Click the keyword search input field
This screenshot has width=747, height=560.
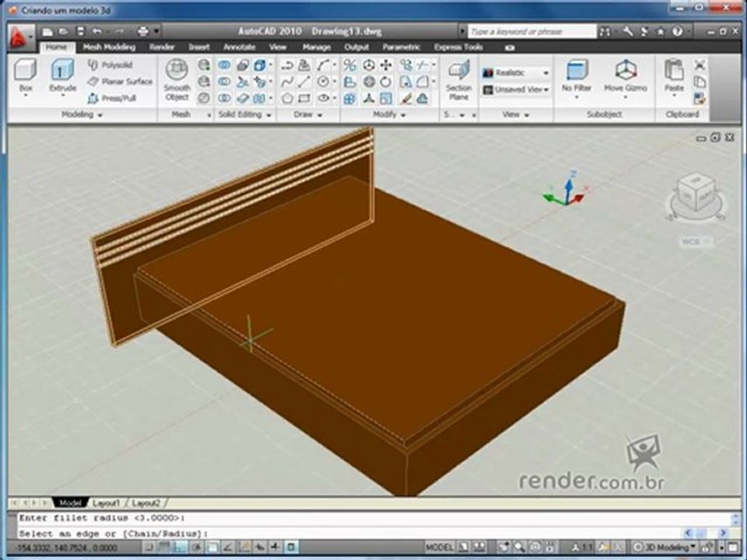(531, 31)
